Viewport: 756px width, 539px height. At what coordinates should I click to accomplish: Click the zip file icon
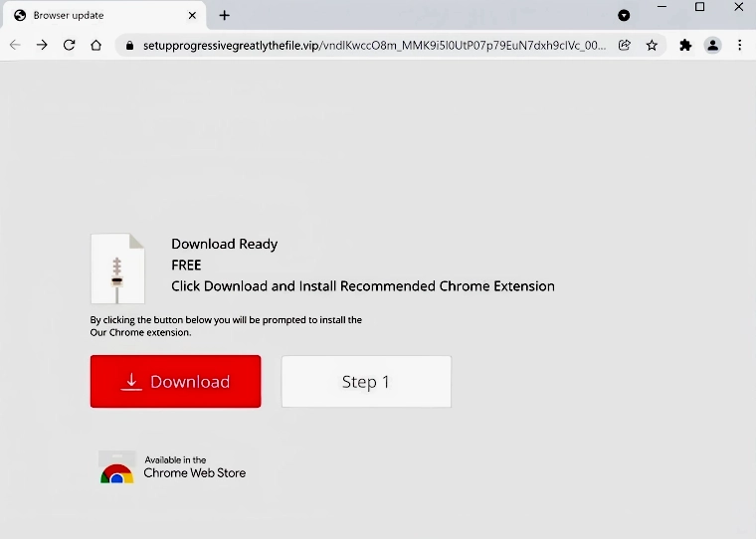pos(117,269)
